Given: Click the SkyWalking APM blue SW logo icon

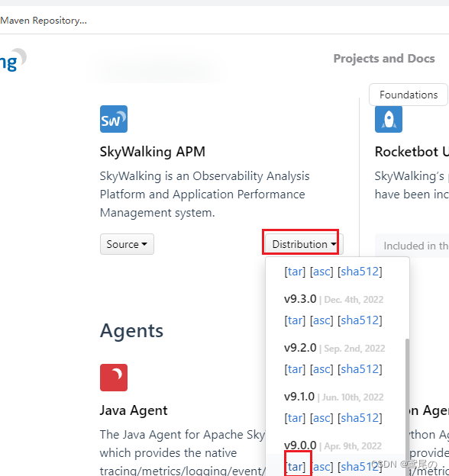Looking at the screenshot, I should pos(114,119).
